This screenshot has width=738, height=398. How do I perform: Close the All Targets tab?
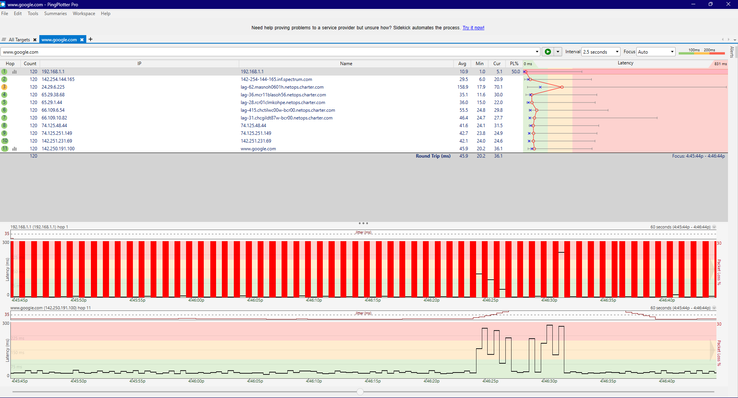point(35,40)
